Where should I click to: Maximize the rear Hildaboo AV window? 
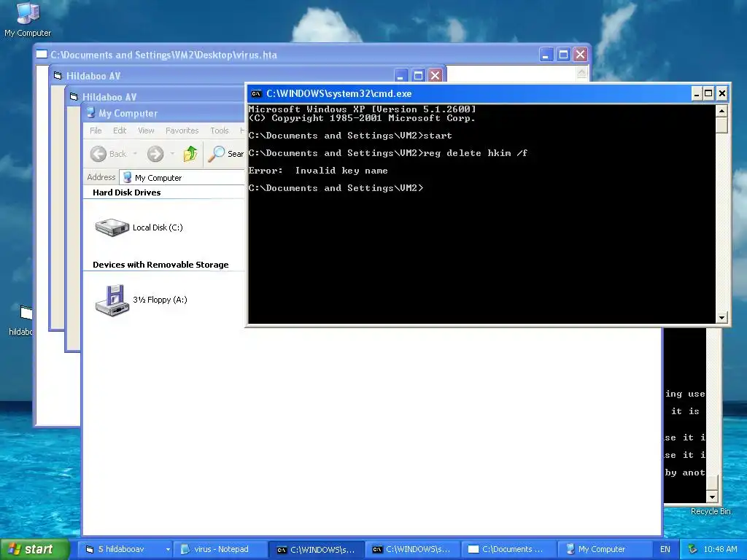(x=418, y=76)
